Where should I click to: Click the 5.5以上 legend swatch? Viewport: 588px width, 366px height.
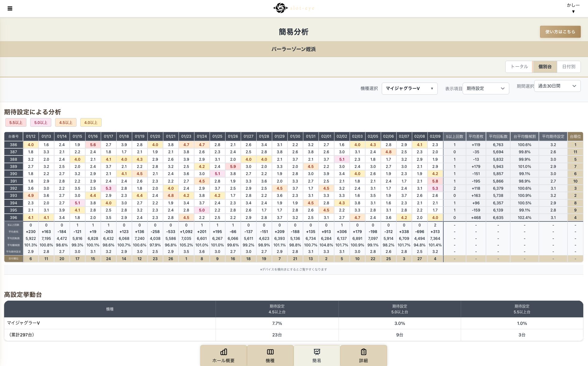(x=16, y=122)
